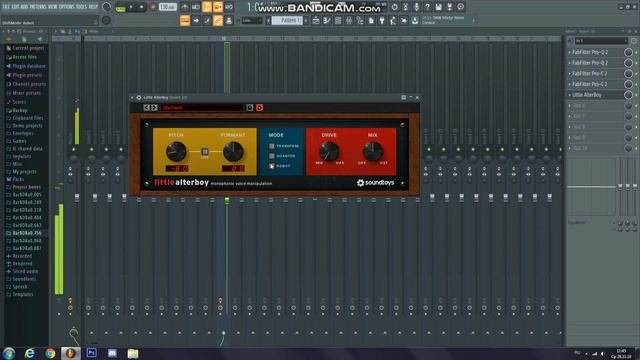640x360 pixels.
Task: Open Photoshop from the taskbar
Action: coord(92,353)
